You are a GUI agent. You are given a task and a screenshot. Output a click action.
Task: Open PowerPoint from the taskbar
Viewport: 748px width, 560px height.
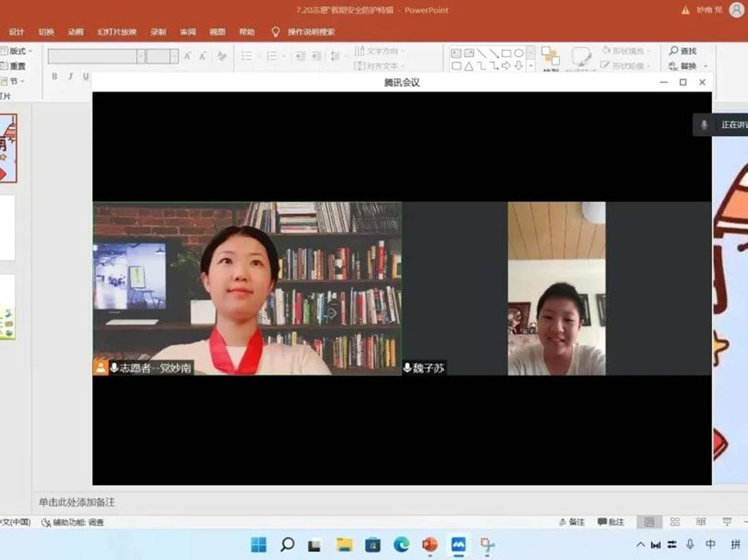coord(430,544)
